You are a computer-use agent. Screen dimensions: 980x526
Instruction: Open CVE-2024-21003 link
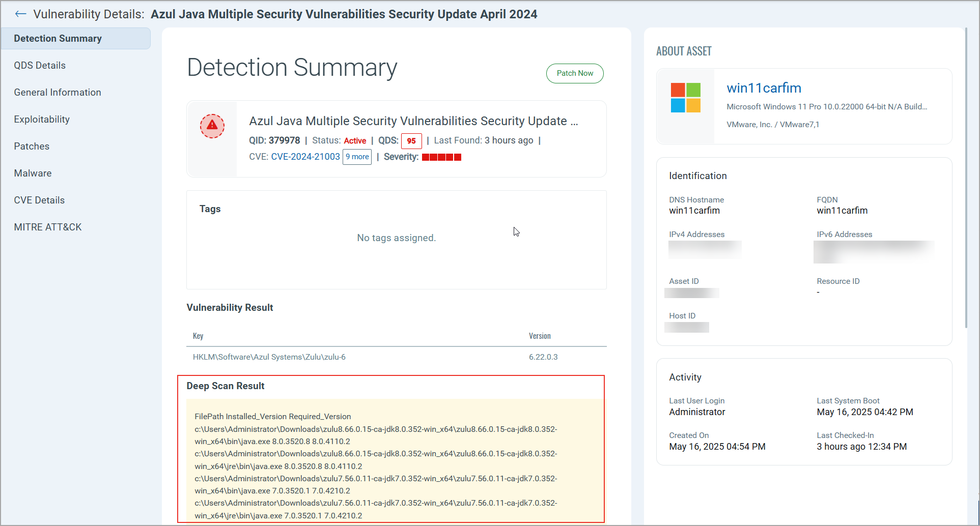[305, 157]
